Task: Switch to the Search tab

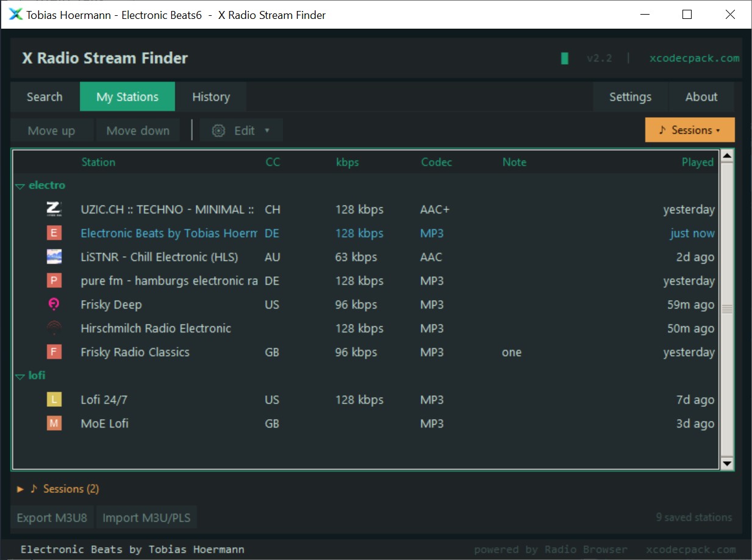Action: point(45,97)
